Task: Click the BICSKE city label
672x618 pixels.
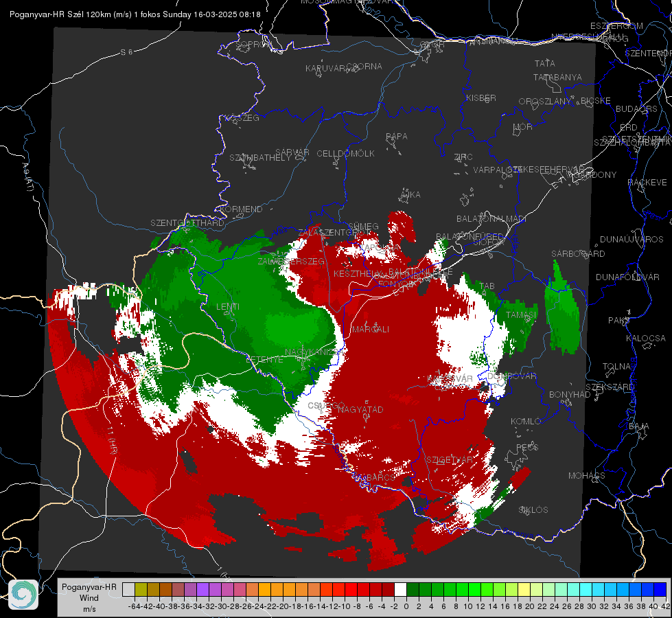Action: coord(595,100)
